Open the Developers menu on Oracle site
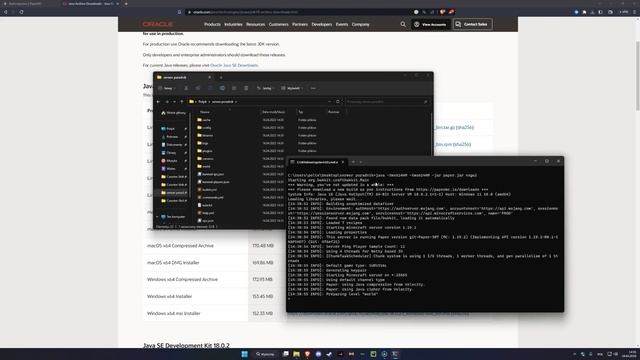The height and width of the screenshot is (360, 640). click(x=322, y=24)
